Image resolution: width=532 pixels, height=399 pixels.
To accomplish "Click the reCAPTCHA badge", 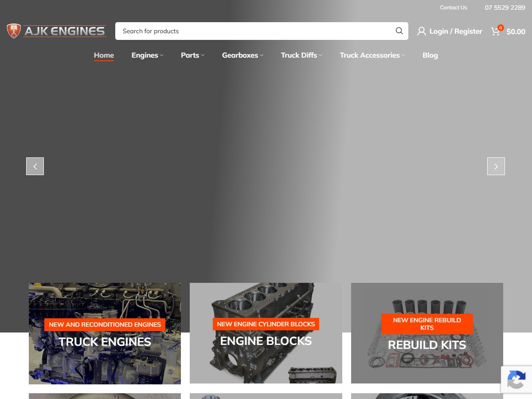I will (516, 379).
